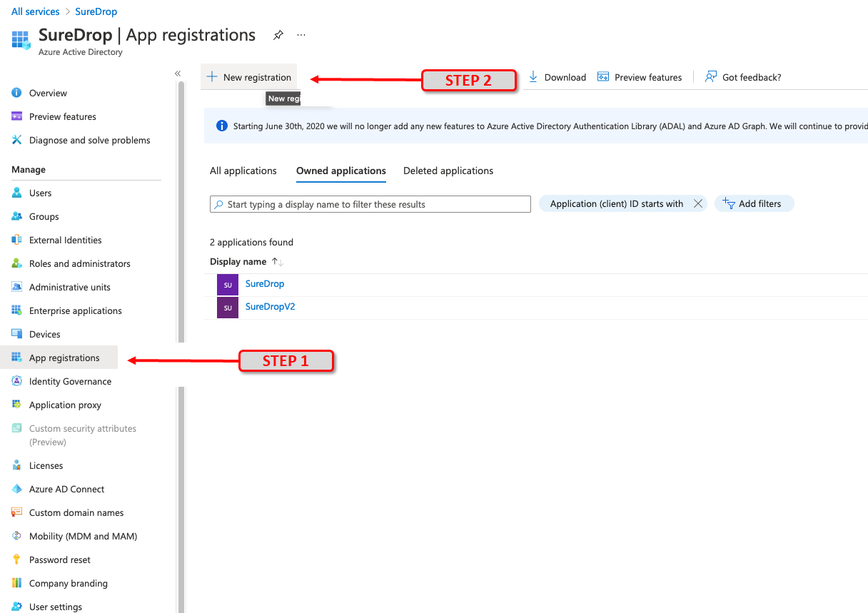Click the Roles and administrators icon
The height and width of the screenshot is (613, 868).
17,263
